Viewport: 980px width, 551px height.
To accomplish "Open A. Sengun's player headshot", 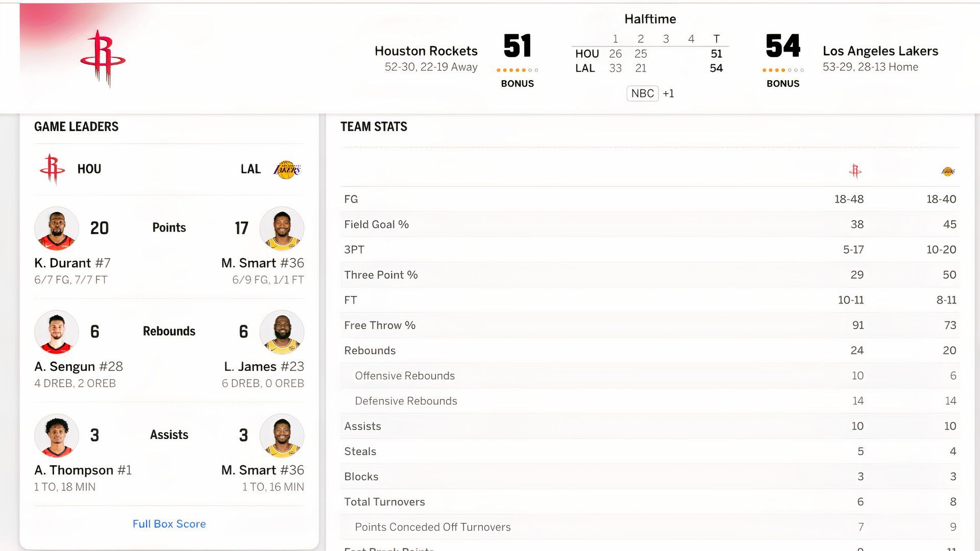I will click(x=57, y=332).
